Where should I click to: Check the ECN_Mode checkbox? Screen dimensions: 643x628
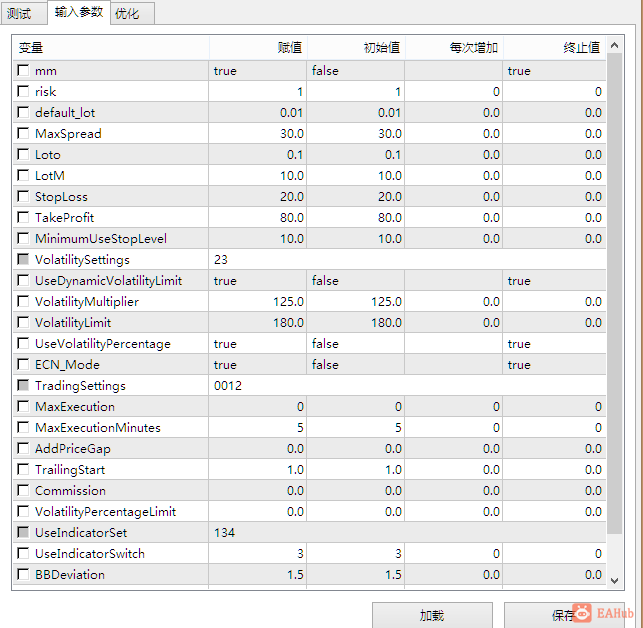[23, 364]
